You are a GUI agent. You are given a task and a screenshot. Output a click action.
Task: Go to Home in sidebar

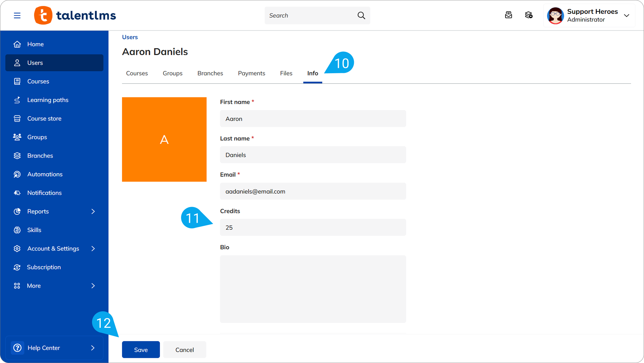[x=35, y=44]
